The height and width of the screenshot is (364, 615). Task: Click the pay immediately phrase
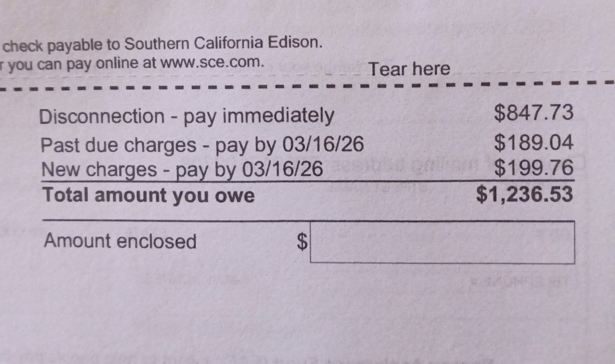pos(259,116)
